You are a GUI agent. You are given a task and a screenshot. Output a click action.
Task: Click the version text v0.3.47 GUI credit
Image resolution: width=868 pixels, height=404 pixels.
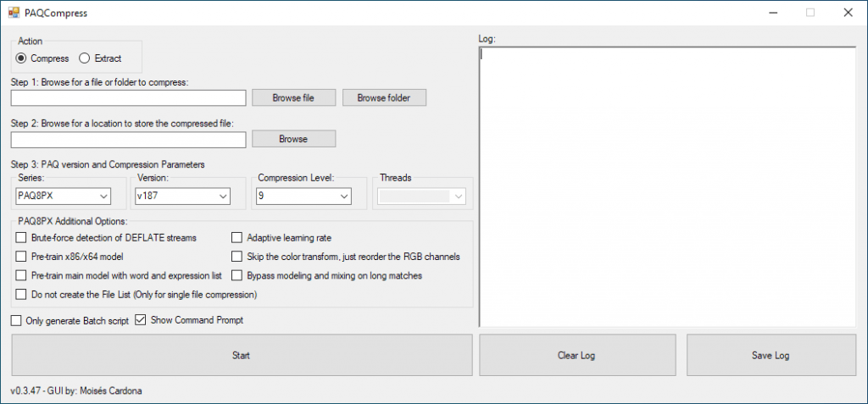pyautogui.click(x=76, y=390)
